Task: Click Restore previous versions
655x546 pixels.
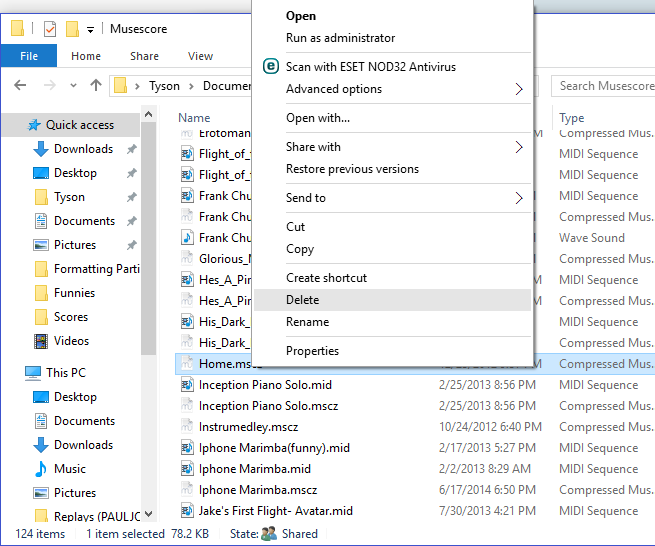Action: coord(392,169)
